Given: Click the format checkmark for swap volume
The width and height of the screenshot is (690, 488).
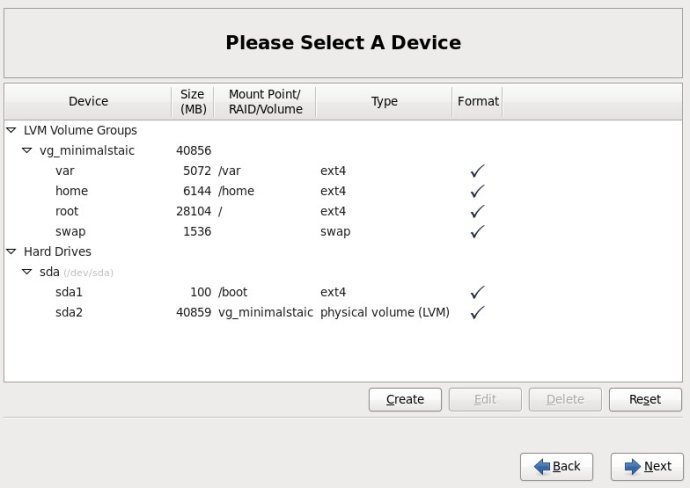Looking at the screenshot, I should (x=477, y=231).
